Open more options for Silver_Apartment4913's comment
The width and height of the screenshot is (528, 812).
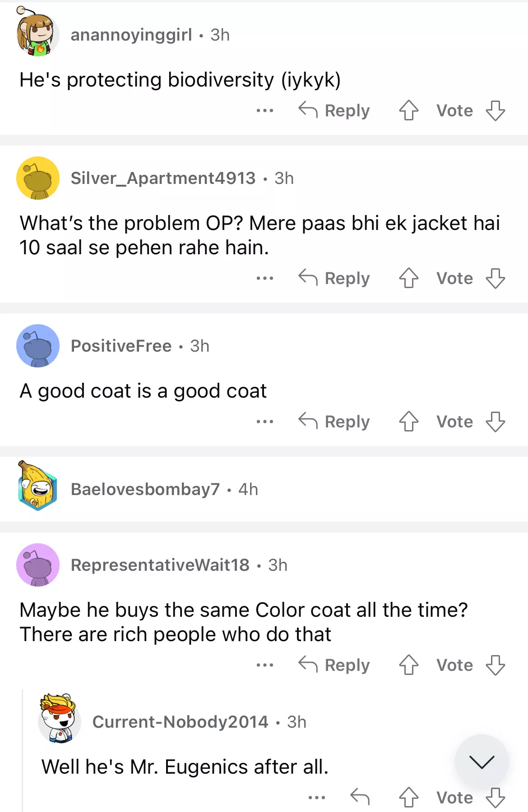[x=264, y=278]
